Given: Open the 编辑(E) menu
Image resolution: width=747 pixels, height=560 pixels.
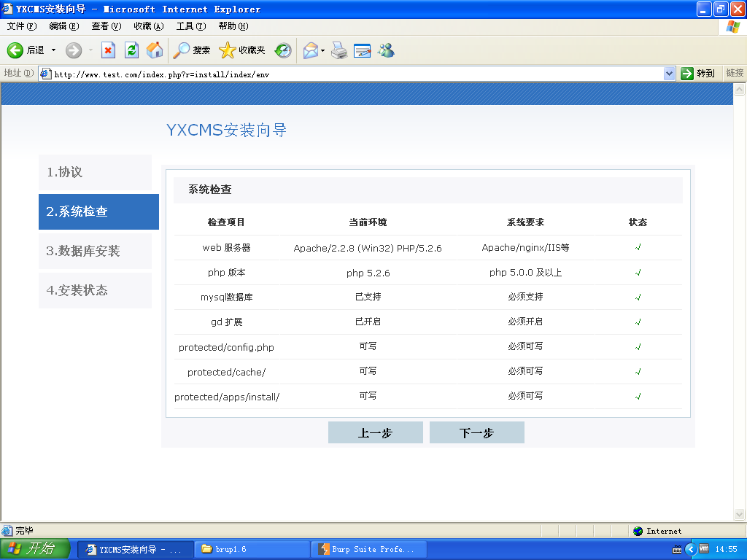Looking at the screenshot, I should tap(64, 26).
